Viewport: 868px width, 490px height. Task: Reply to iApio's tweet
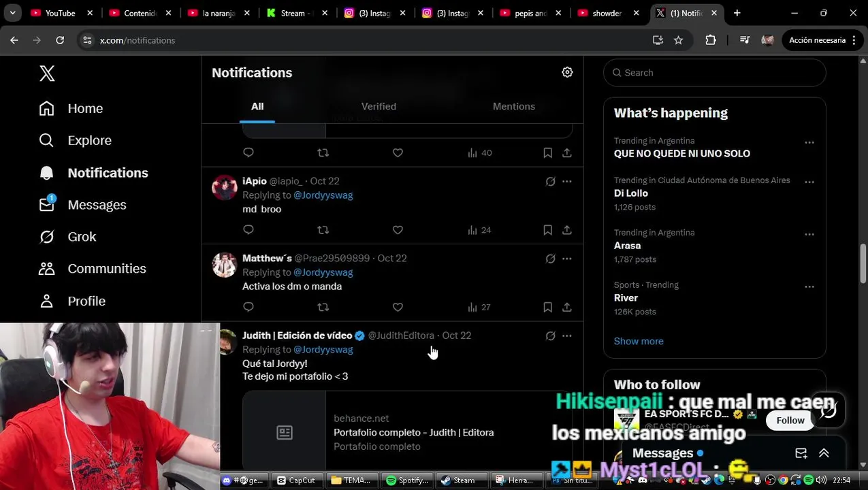248,230
